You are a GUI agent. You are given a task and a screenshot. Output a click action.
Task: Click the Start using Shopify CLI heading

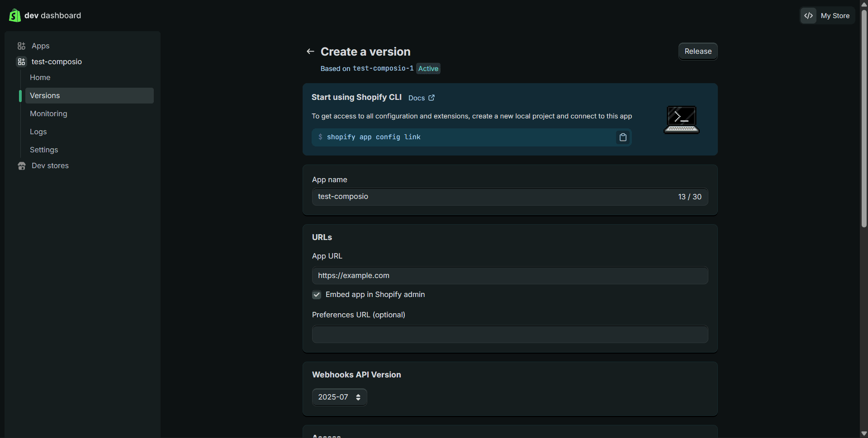356,97
